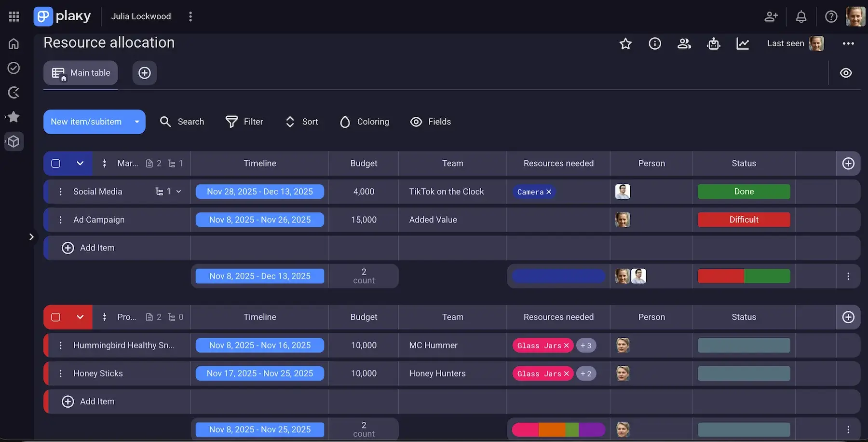Open Ad Campaign timeline Nov 8 - Nov 26
868x442 pixels.
click(x=260, y=220)
